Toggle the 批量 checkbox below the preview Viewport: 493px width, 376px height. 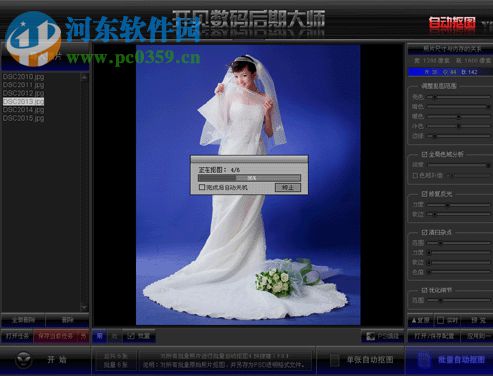[131, 336]
